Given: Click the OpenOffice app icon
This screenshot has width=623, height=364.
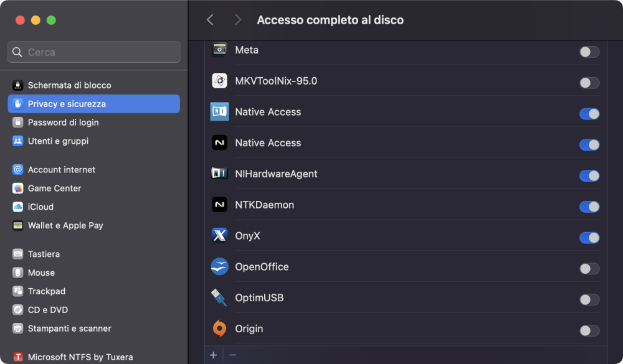Looking at the screenshot, I should [x=219, y=266].
